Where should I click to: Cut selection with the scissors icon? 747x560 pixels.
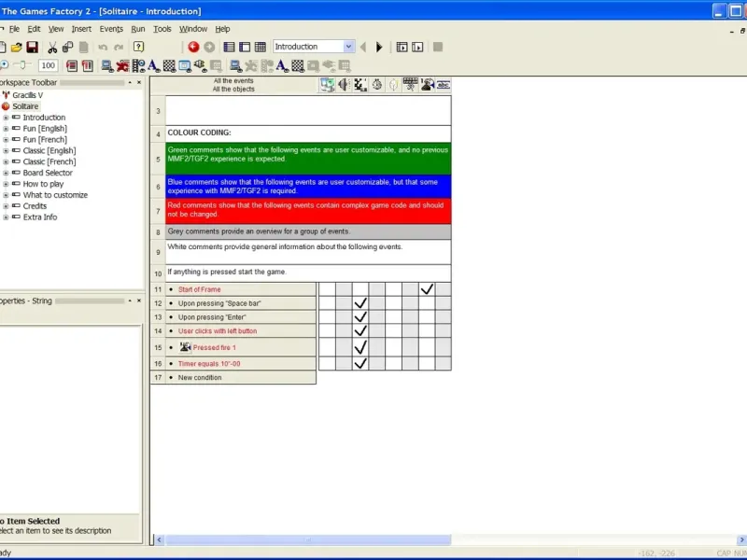52,48
